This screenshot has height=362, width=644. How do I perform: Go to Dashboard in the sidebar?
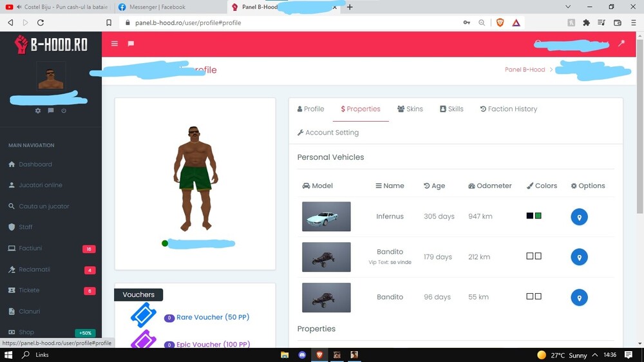click(35, 164)
